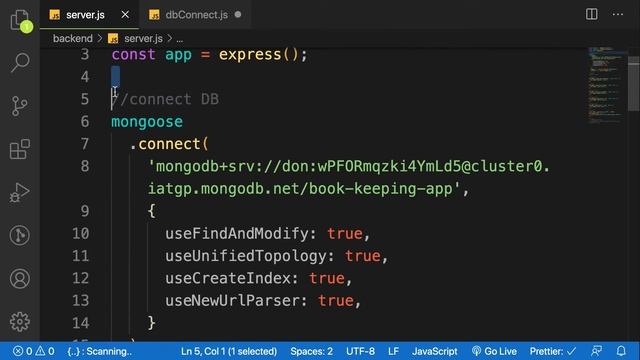
Task: Open the Accounts menu
Action: click(x=20, y=279)
